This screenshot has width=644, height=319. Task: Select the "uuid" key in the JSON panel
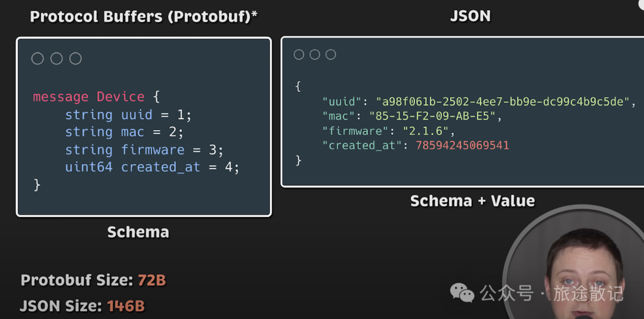tap(342, 102)
